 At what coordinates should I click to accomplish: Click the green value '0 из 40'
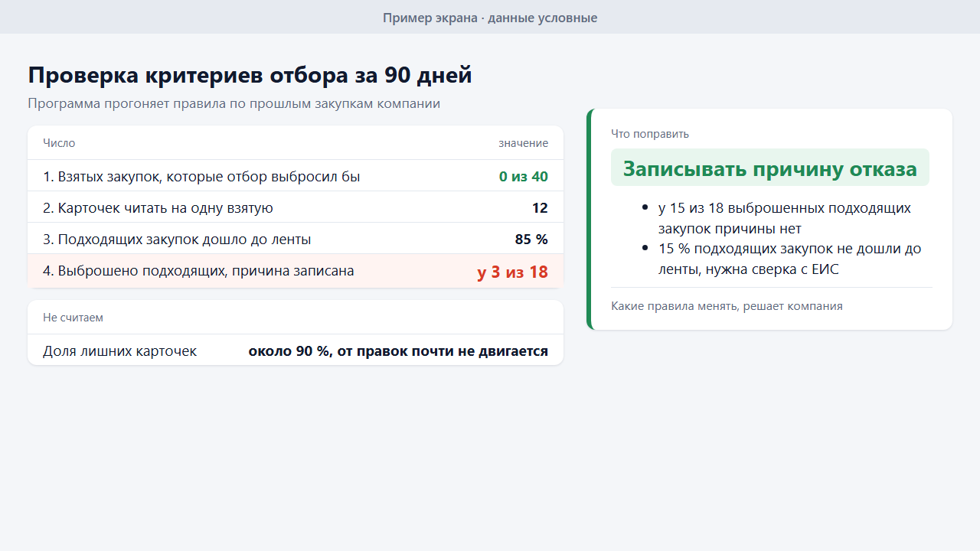[523, 177]
